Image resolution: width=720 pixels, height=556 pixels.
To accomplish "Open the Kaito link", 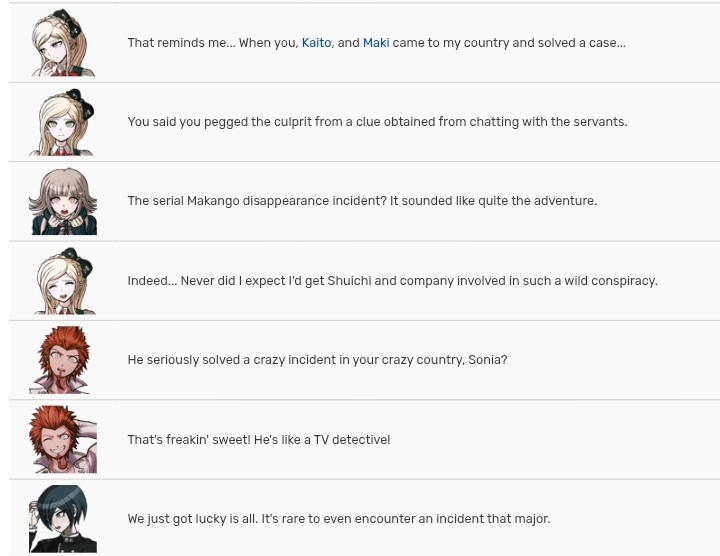I will point(316,43).
